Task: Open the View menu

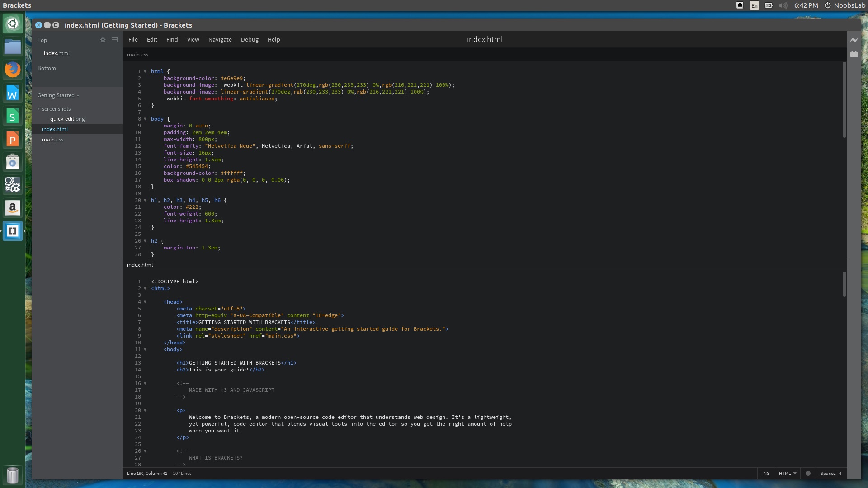Action: click(193, 40)
